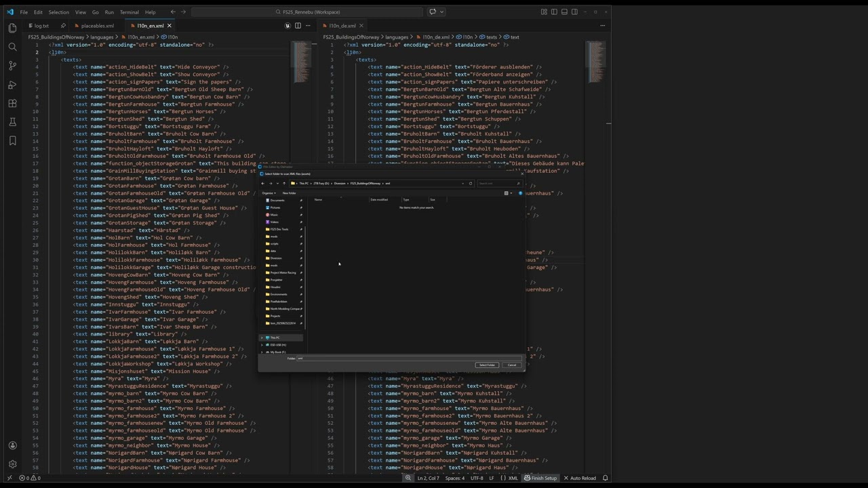This screenshot has width=868, height=488.
Task: Open the File menu
Action: (x=24, y=12)
